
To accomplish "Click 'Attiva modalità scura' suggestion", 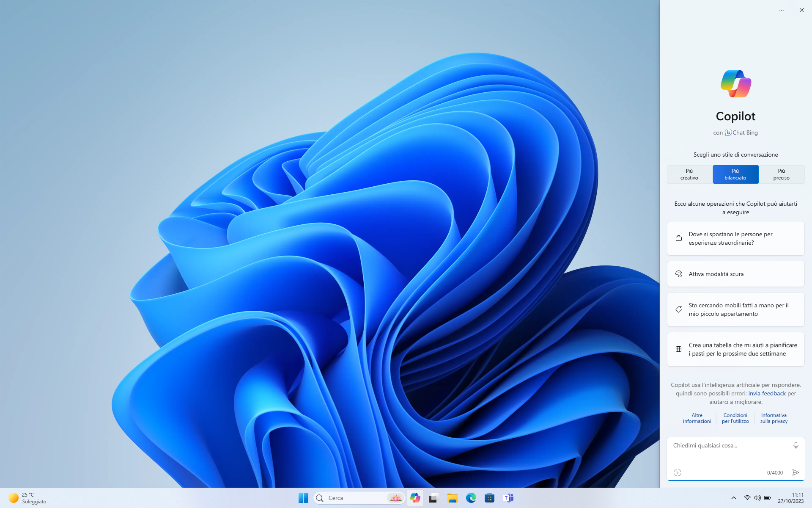I will (x=735, y=274).
